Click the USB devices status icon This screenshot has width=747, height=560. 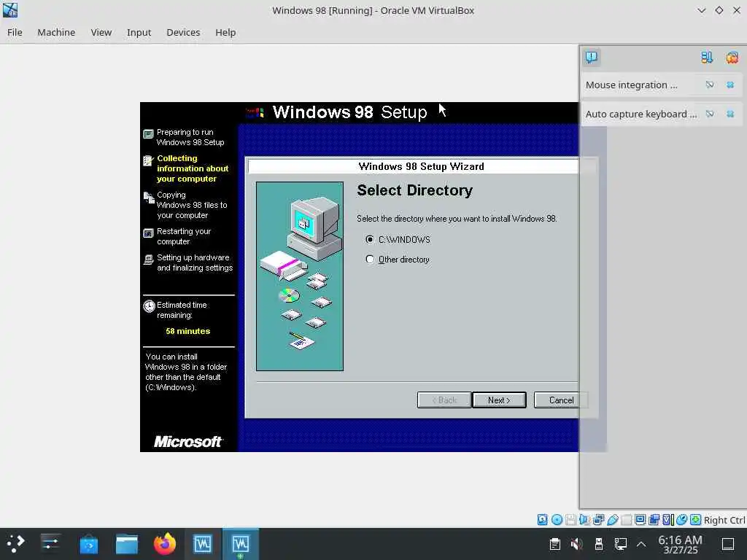coord(613,519)
